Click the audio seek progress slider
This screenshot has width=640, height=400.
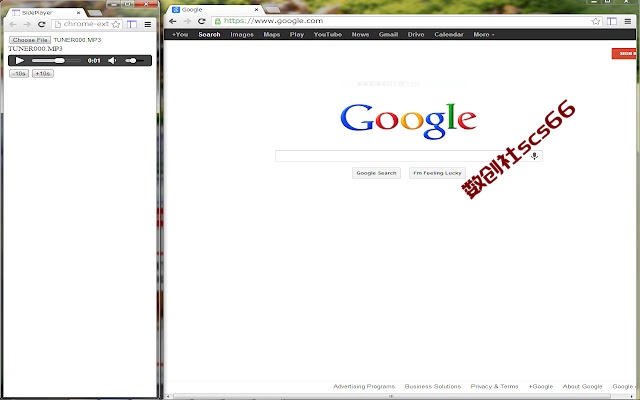pos(56,60)
